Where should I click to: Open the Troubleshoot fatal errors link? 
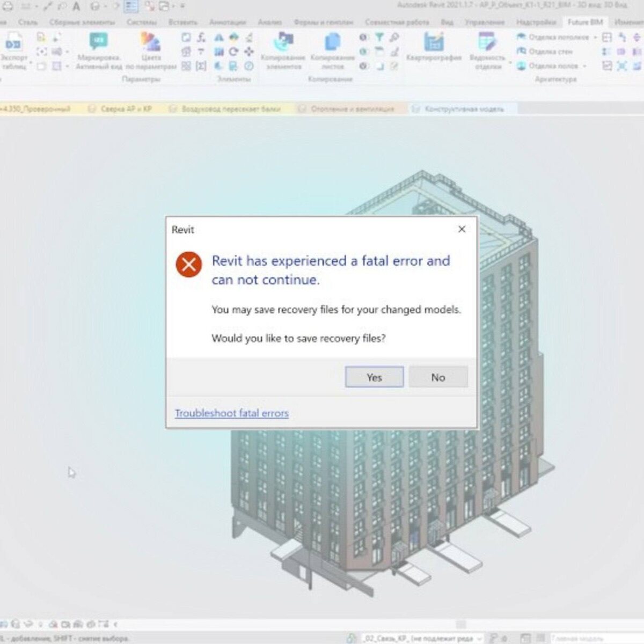232,413
